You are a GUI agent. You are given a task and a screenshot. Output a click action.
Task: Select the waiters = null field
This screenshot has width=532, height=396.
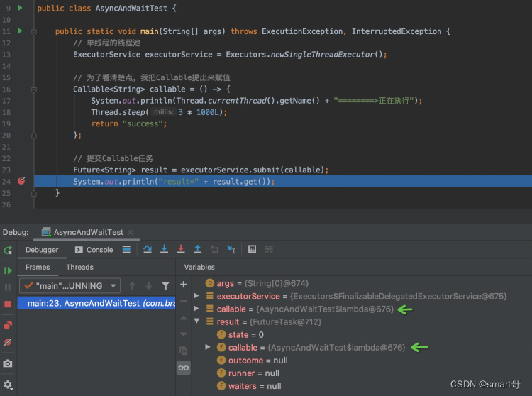coord(249,386)
